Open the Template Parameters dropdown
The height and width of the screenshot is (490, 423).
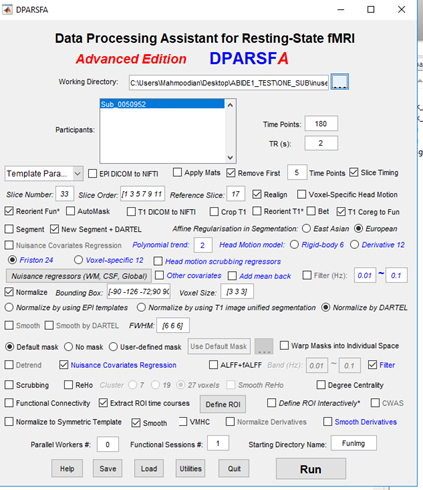click(x=44, y=174)
